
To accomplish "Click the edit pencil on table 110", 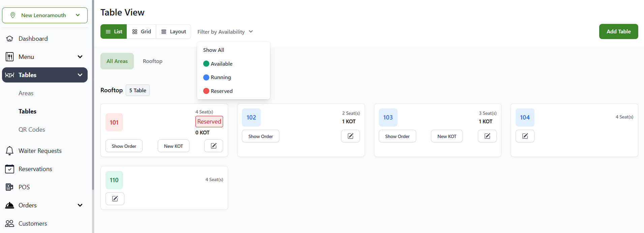I will pos(115,199).
